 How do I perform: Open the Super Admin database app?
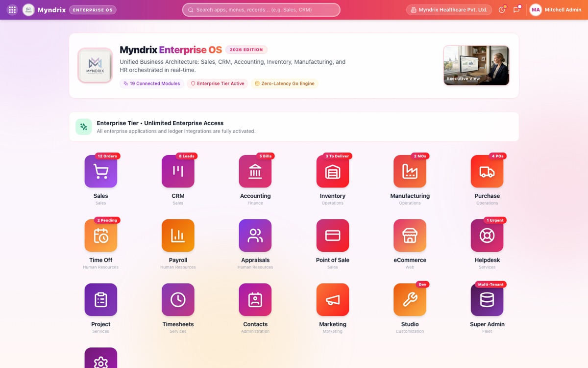click(487, 300)
